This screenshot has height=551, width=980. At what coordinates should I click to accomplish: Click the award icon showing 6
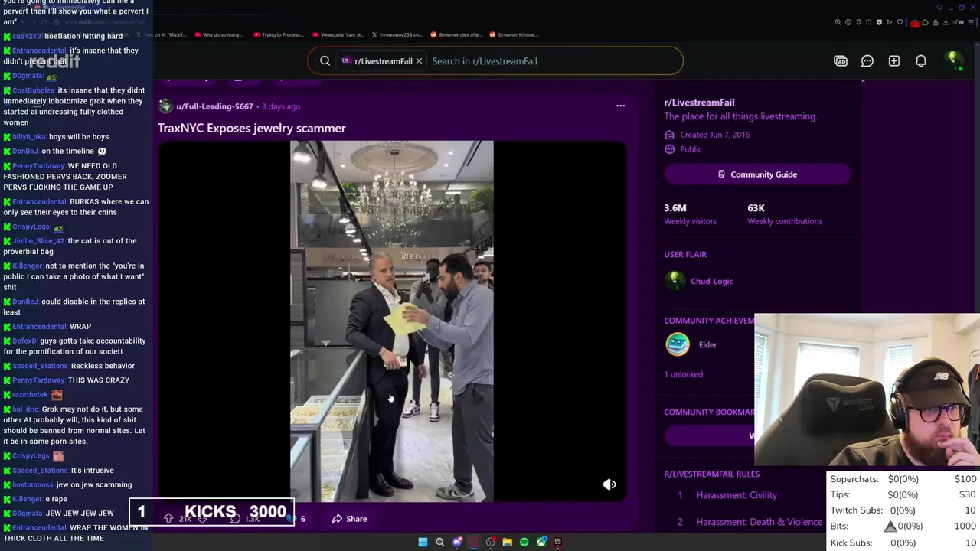click(x=296, y=519)
